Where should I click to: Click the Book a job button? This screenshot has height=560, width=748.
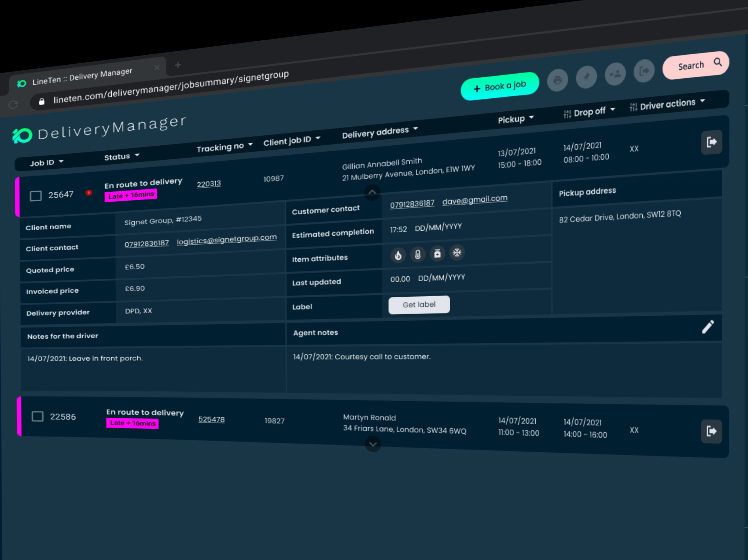point(499,87)
